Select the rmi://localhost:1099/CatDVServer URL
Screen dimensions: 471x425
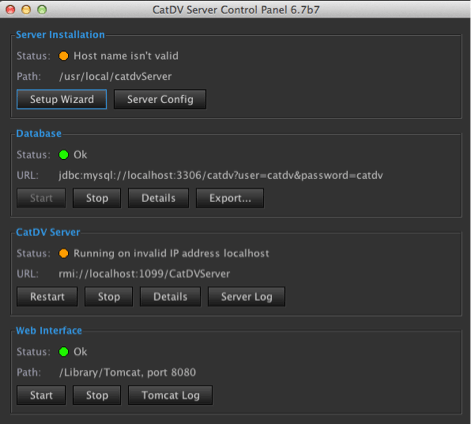(x=144, y=274)
